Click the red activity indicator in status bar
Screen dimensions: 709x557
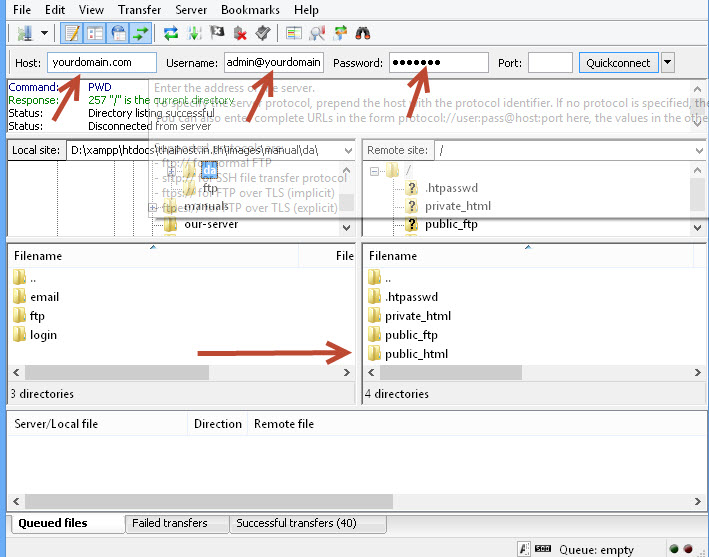coord(688,549)
